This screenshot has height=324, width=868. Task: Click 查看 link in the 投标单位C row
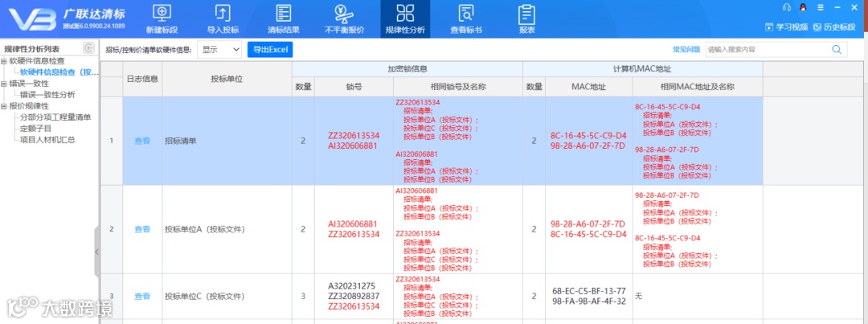(142, 297)
